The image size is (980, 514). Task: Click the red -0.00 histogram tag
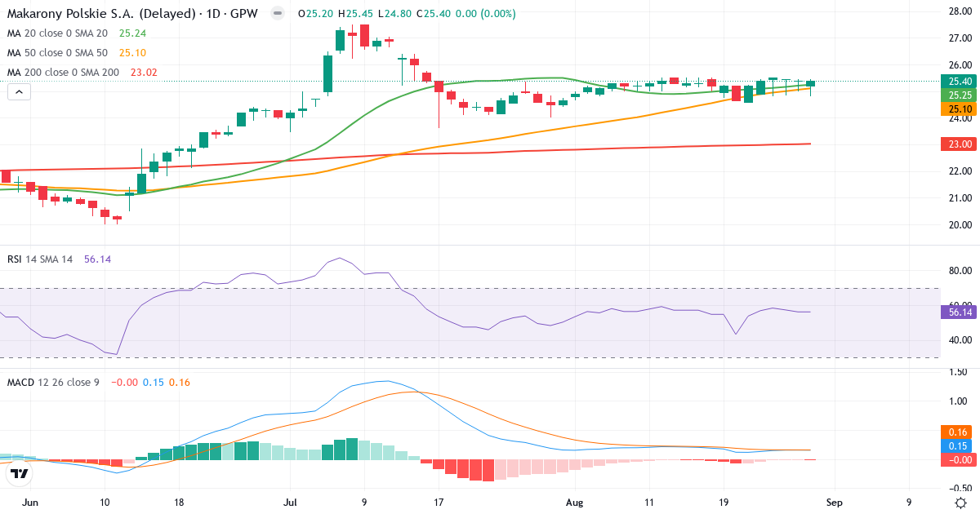click(960, 459)
